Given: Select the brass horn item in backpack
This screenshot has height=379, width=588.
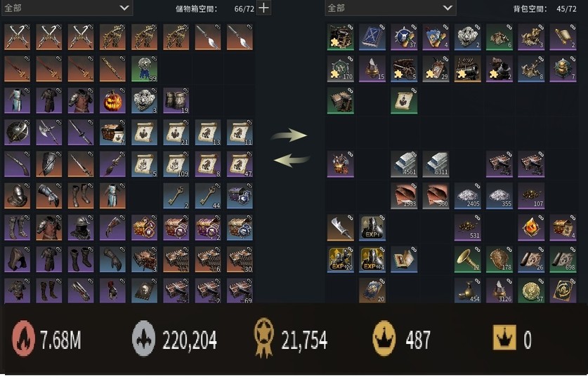Looking at the screenshot, I should (x=467, y=259).
